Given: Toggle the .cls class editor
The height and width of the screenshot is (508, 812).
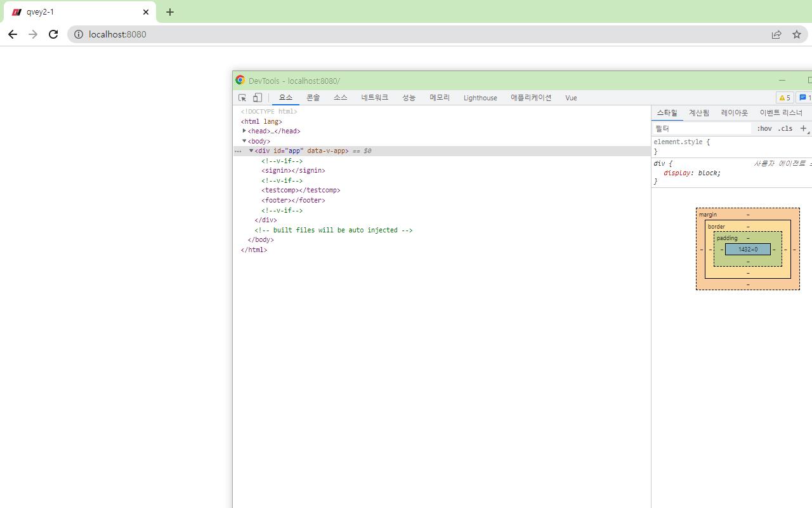Looking at the screenshot, I should [x=785, y=128].
